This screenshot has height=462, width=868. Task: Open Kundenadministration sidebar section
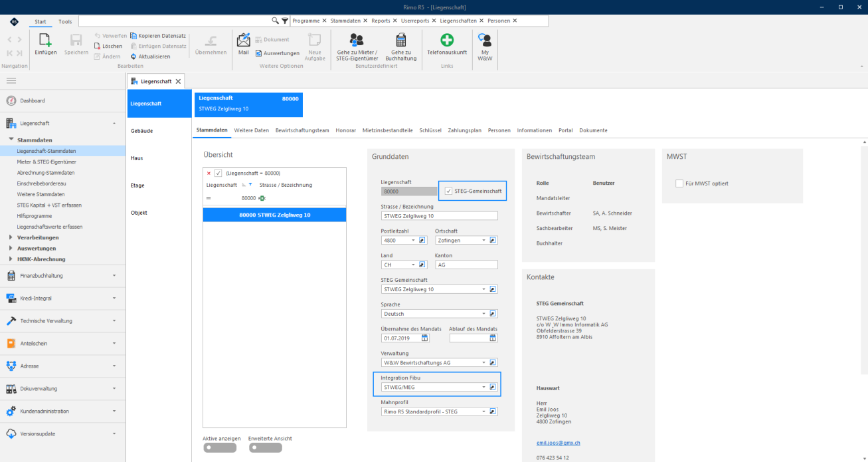[x=62, y=411]
